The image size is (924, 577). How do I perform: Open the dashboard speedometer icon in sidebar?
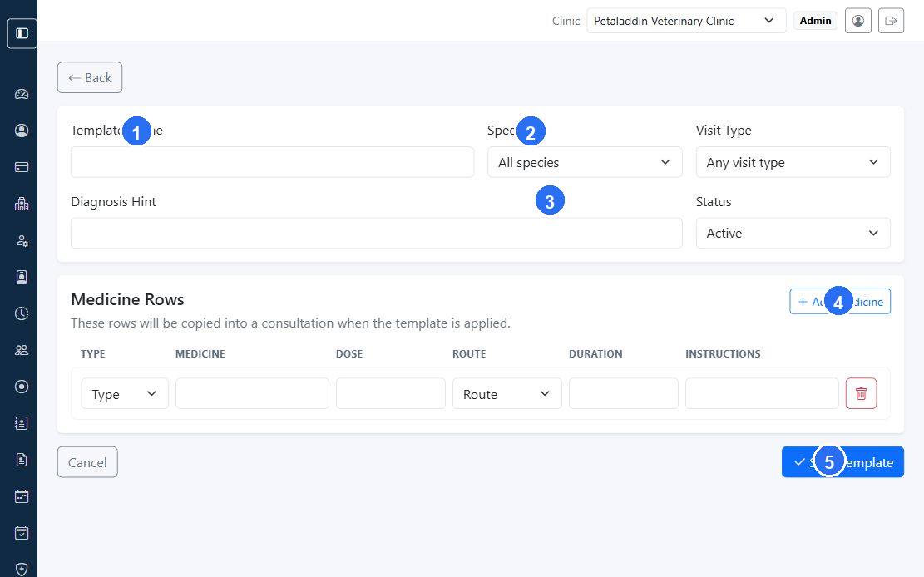[22, 94]
